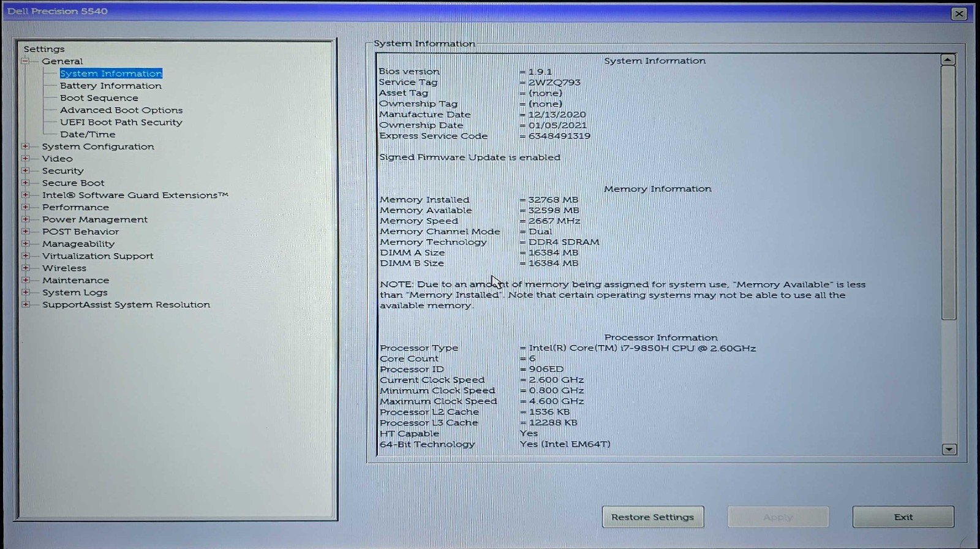Click Signed Firmware Update is enabled text

[470, 157]
